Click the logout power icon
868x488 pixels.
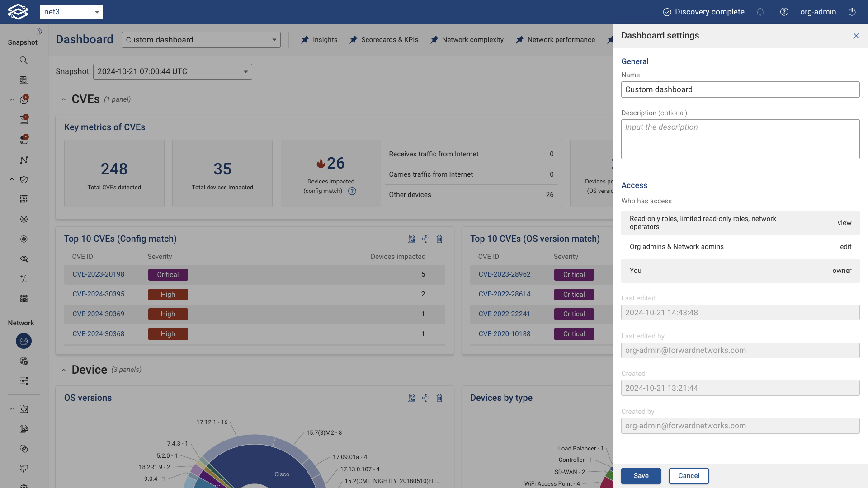[853, 12]
